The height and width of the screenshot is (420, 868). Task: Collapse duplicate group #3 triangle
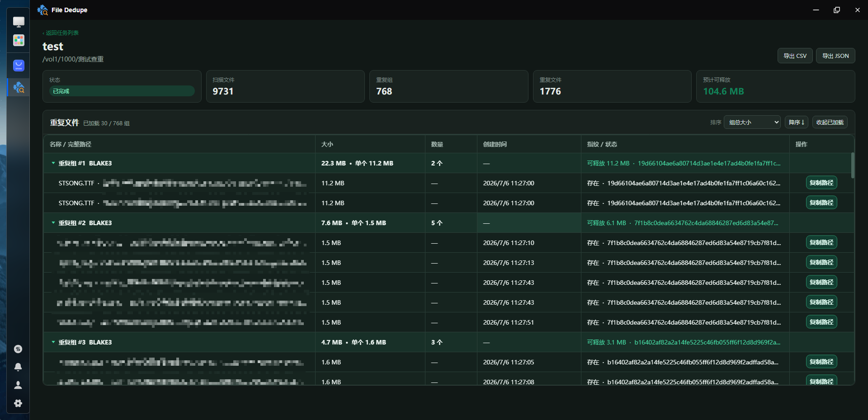click(53, 342)
